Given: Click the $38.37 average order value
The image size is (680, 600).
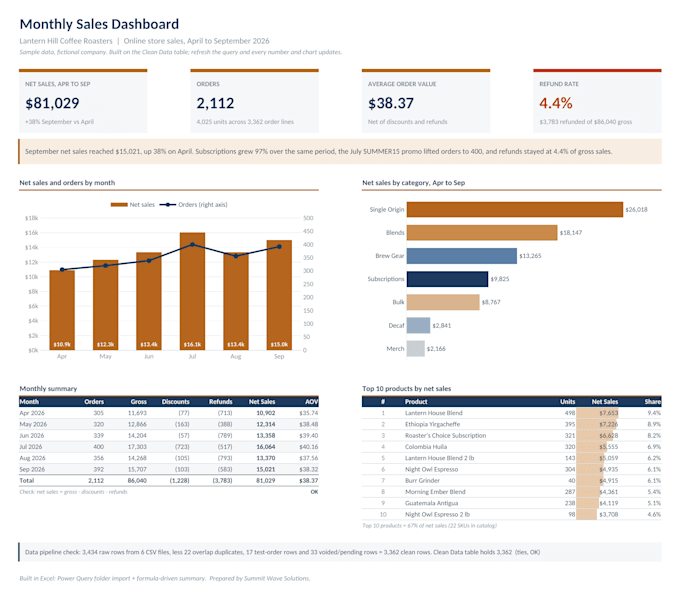Looking at the screenshot, I should tap(391, 103).
